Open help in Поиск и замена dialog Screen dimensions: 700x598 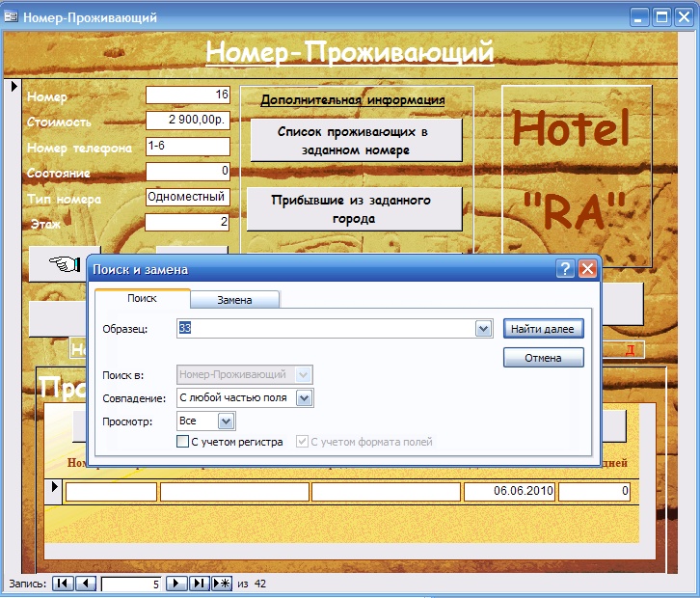(x=565, y=269)
